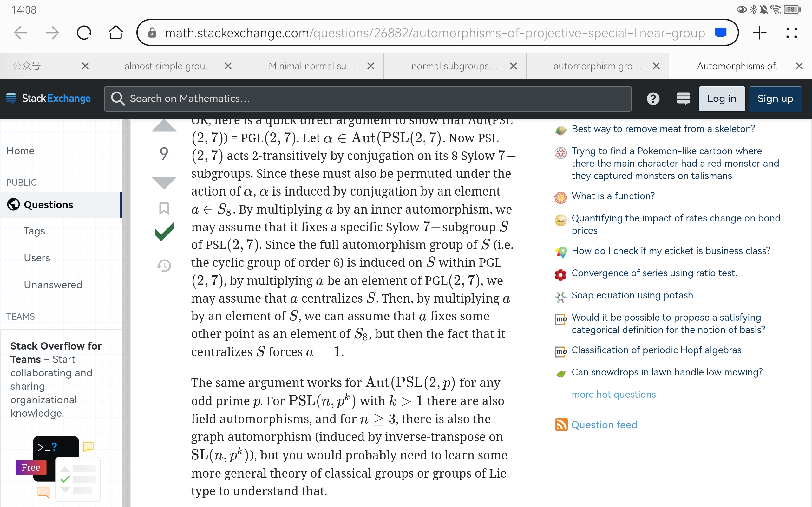The width and height of the screenshot is (812, 507).
Task: Open the browser four-dot menu
Action: pos(791,33)
